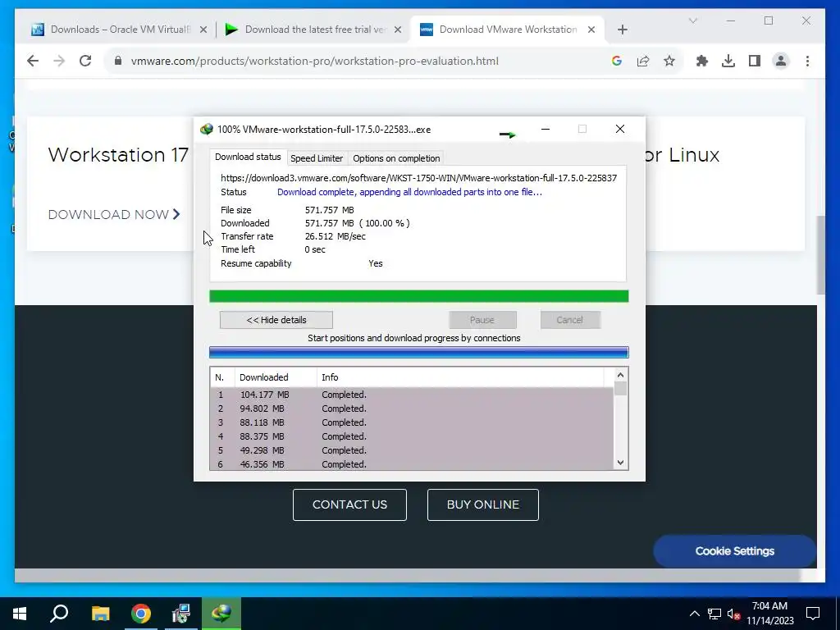Click the Cancel button in download dialog
This screenshot has height=630, width=840.
coord(570,320)
